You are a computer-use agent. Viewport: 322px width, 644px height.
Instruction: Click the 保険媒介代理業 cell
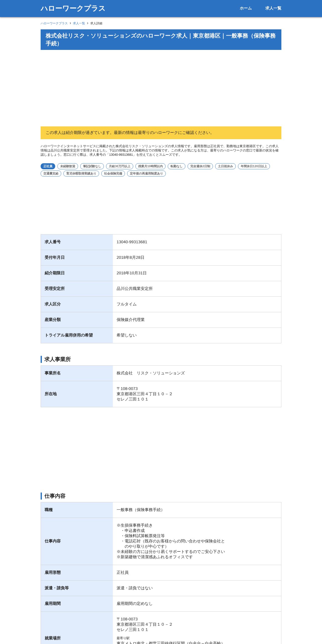tap(197, 320)
